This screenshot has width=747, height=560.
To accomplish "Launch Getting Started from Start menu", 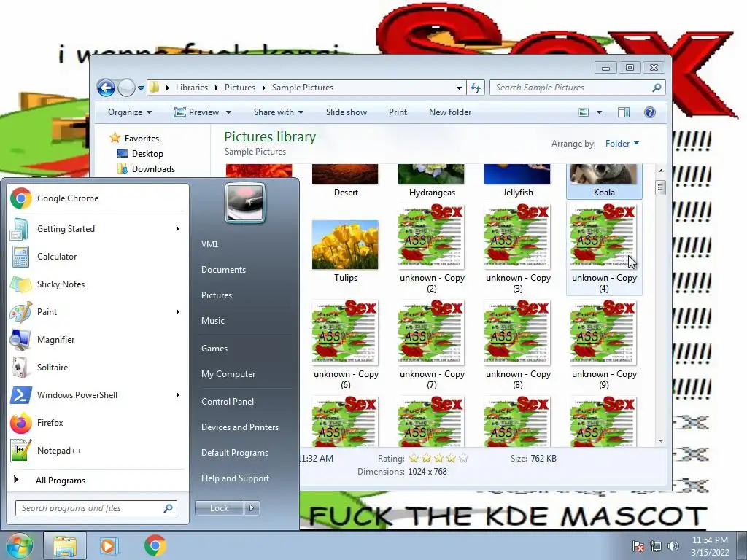I will pos(98,229).
